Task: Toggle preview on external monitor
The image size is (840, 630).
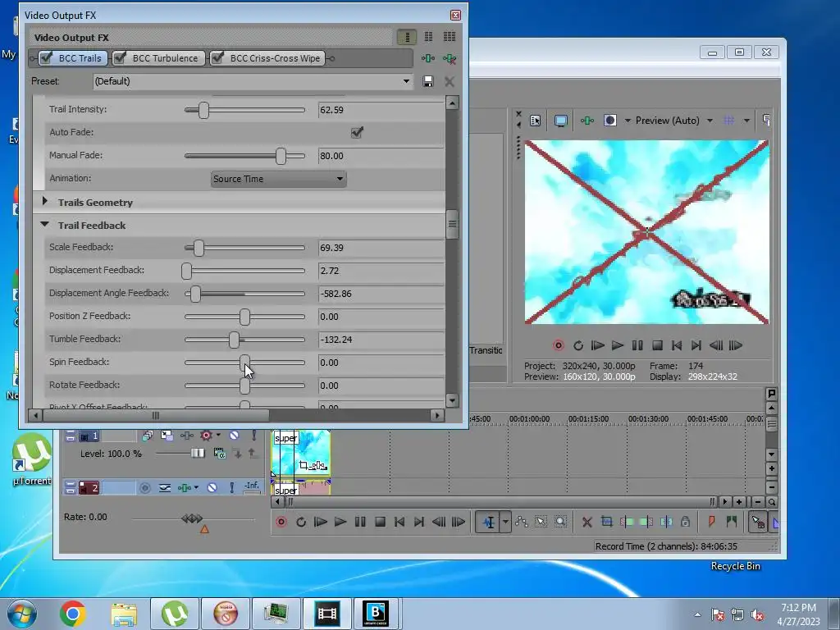Action: [x=561, y=121]
